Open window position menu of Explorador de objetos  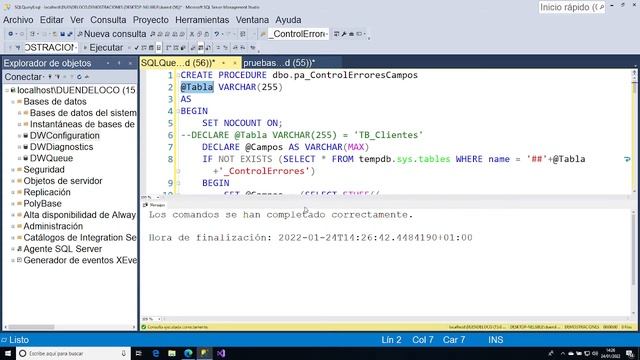(x=108, y=63)
